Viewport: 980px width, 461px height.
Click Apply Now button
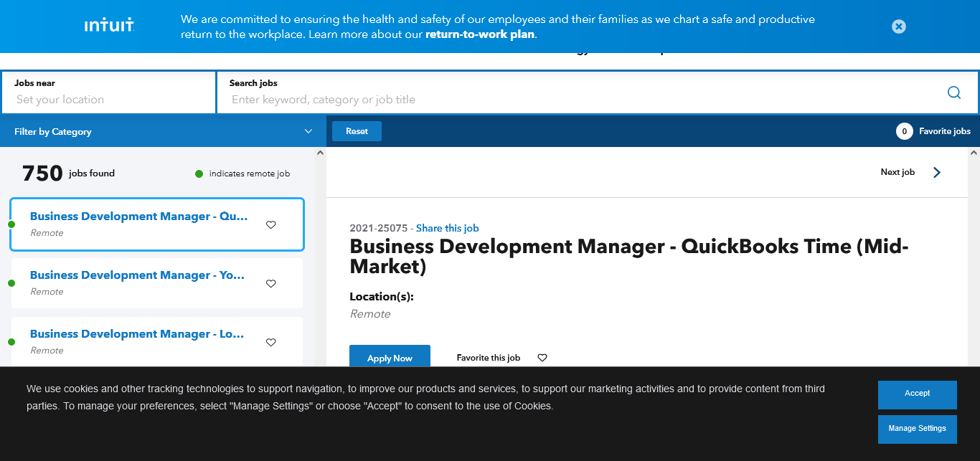tap(390, 357)
